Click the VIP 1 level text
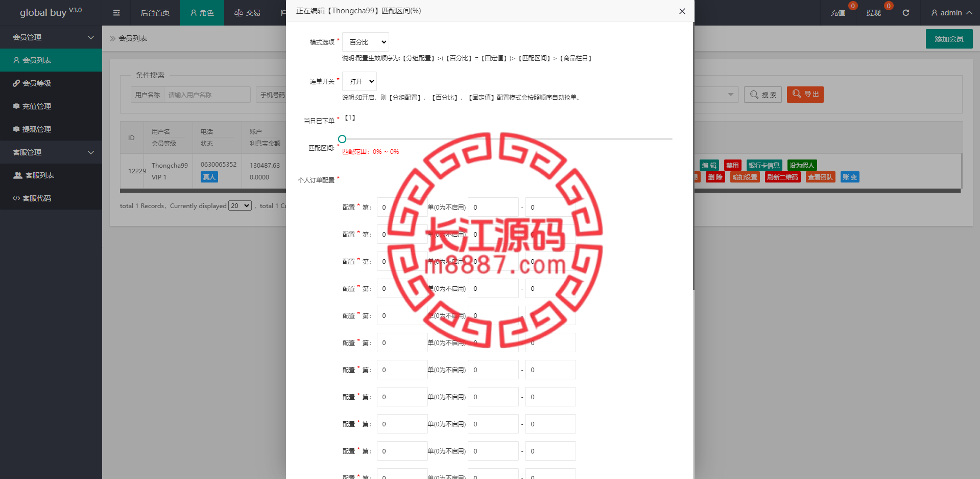This screenshot has width=980, height=479. [159, 177]
